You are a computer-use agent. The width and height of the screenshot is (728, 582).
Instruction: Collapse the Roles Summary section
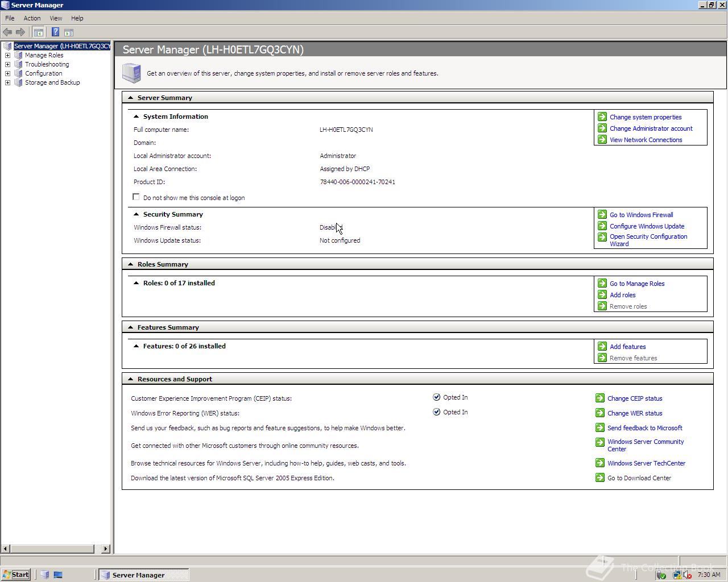click(130, 264)
